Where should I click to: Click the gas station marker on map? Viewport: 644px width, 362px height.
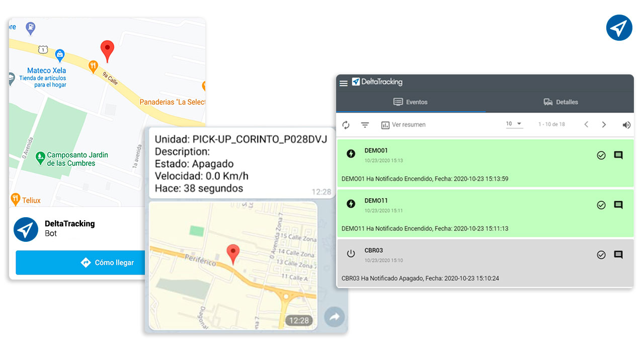tap(30, 28)
